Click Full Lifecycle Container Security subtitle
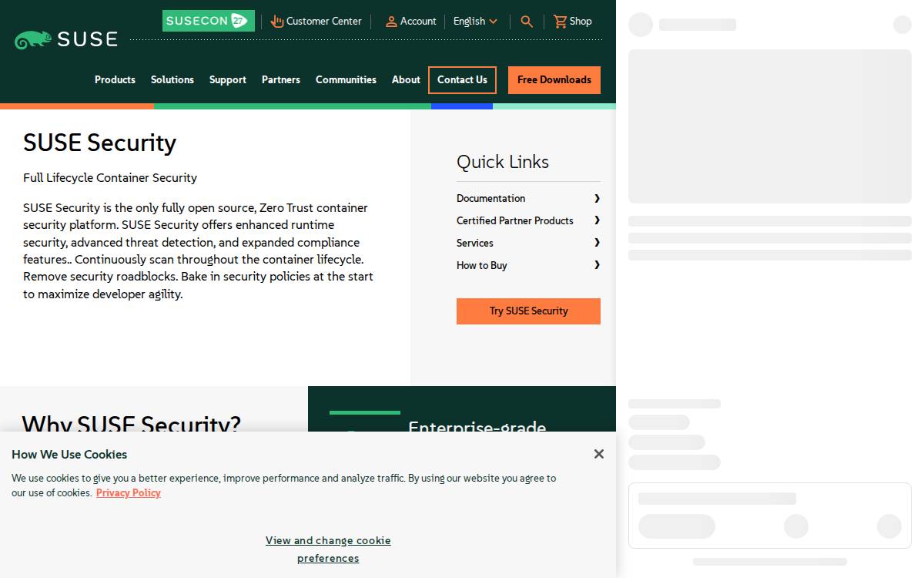The height and width of the screenshot is (578, 924). [110, 178]
